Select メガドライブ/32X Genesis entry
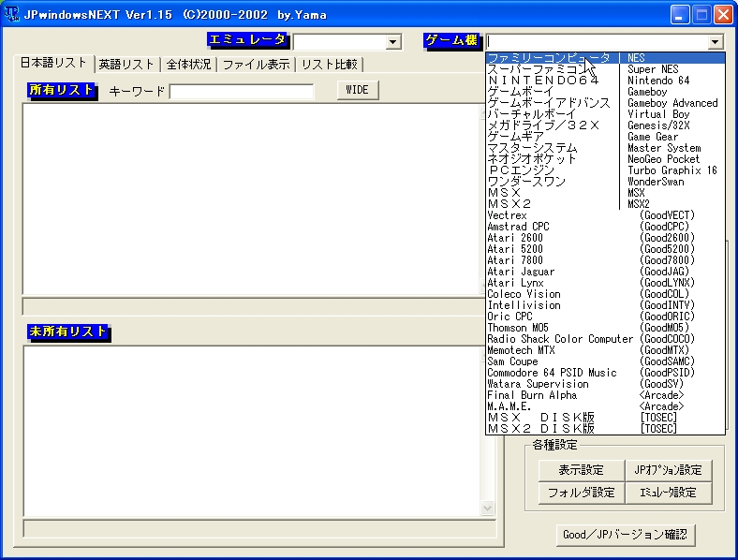This screenshot has height=560, width=738. click(605, 125)
